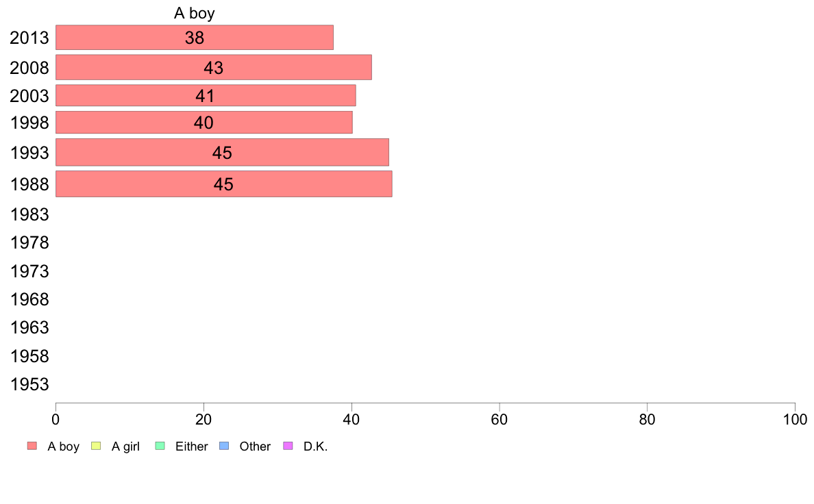814x504 pixels.
Task: Click the 1983 year label
Action: (29, 215)
